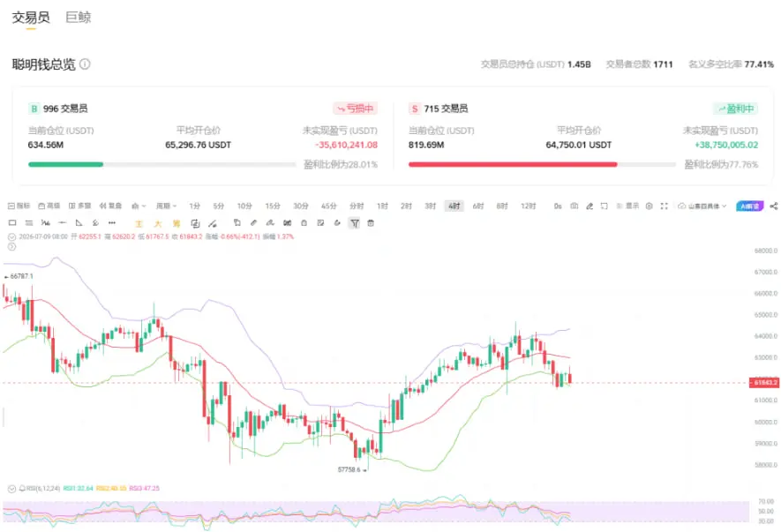The width and height of the screenshot is (781, 532).
Task: Click the RSI alert bell icon
Action: (x=22, y=488)
